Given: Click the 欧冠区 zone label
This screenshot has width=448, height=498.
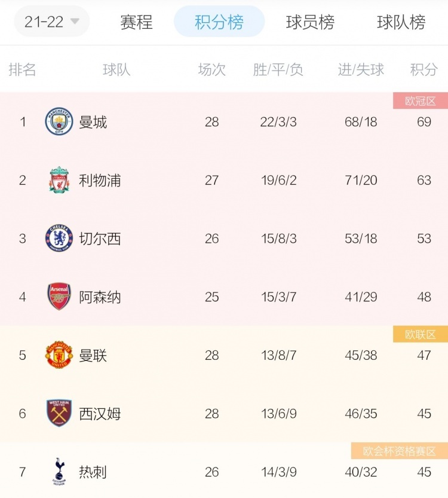Looking at the screenshot, I should (421, 101).
